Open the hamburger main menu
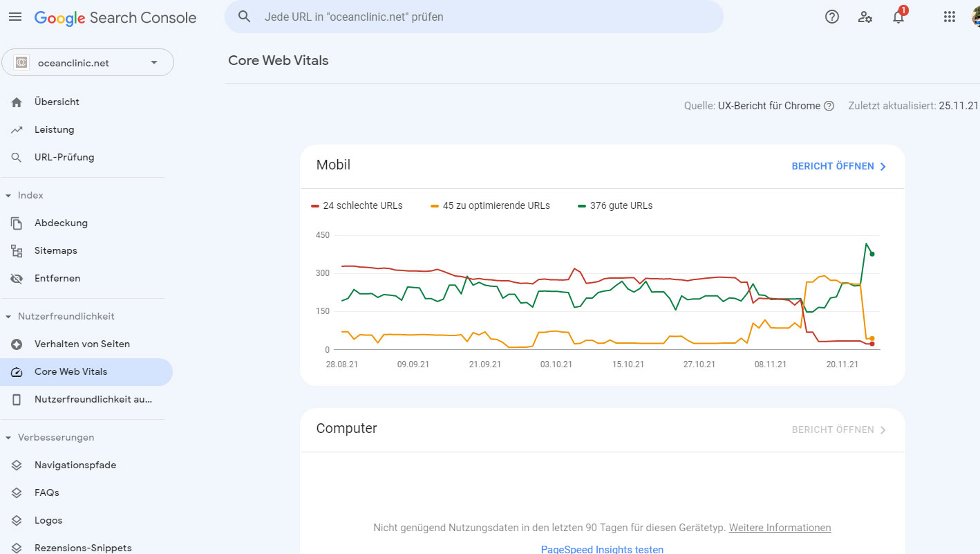This screenshot has height=554, width=980. tap(15, 17)
